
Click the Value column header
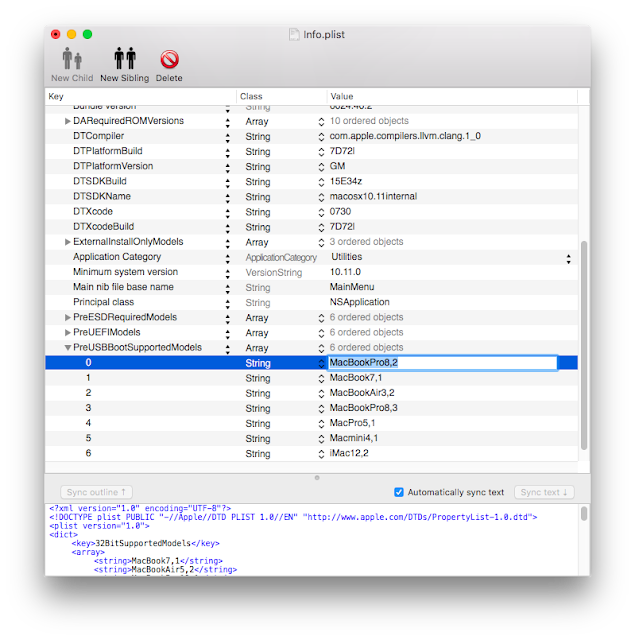tap(452, 97)
